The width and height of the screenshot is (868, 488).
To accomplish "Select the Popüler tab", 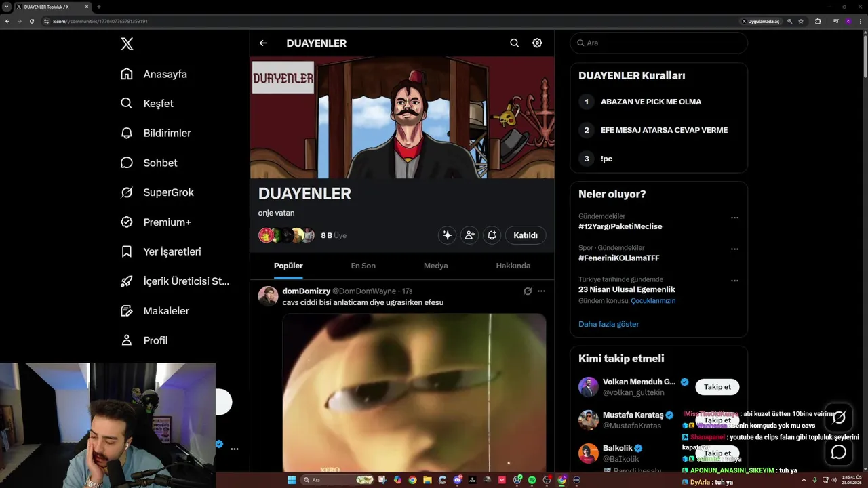I will pyautogui.click(x=288, y=266).
